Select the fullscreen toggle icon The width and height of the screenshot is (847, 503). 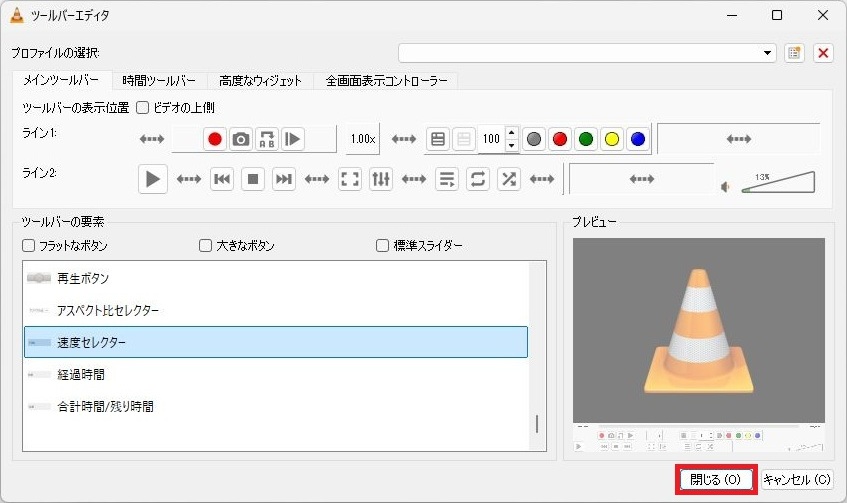click(350, 179)
